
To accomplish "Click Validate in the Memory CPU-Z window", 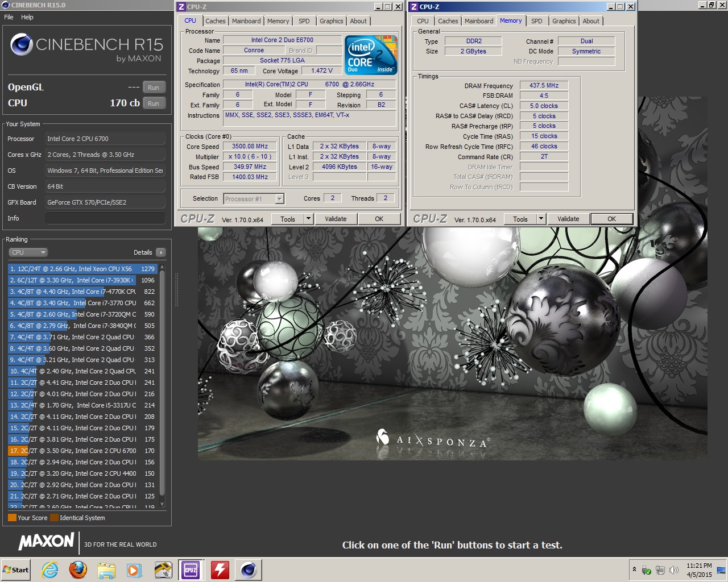I will 568,219.
